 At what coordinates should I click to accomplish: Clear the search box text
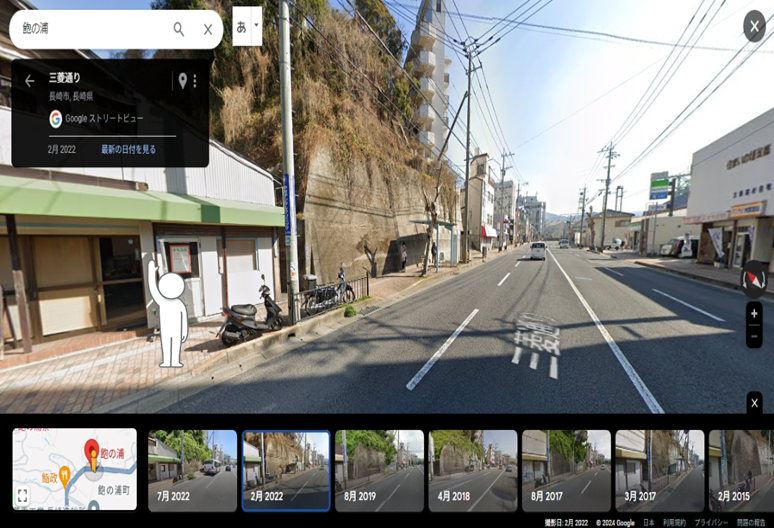pyautogui.click(x=208, y=29)
